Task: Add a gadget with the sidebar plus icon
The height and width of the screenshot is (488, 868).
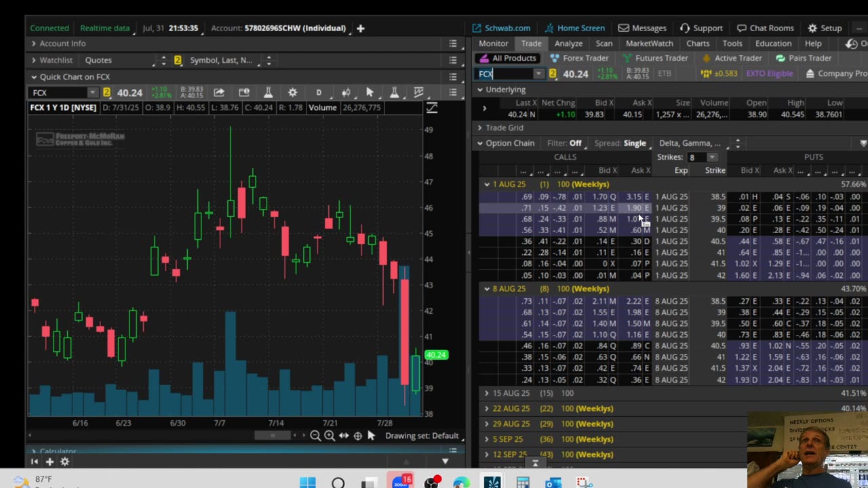Action: click(x=50, y=462)
